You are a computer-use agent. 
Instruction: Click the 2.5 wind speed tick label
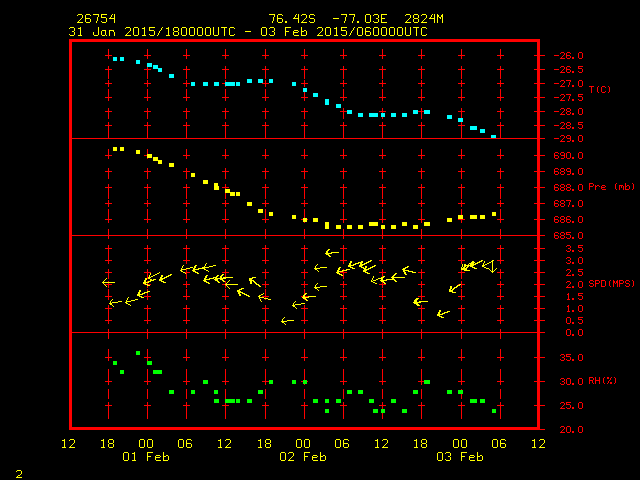point(574,273)
